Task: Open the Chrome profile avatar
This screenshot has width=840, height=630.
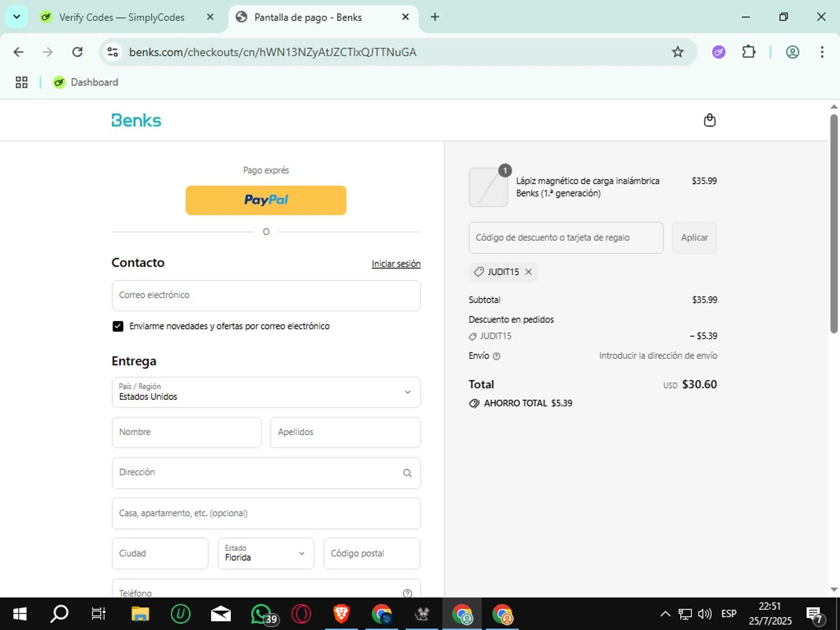Action: (792, 52)
